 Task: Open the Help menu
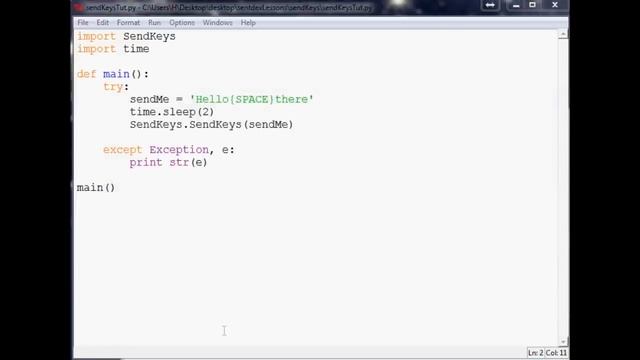(x=248, y=23)
